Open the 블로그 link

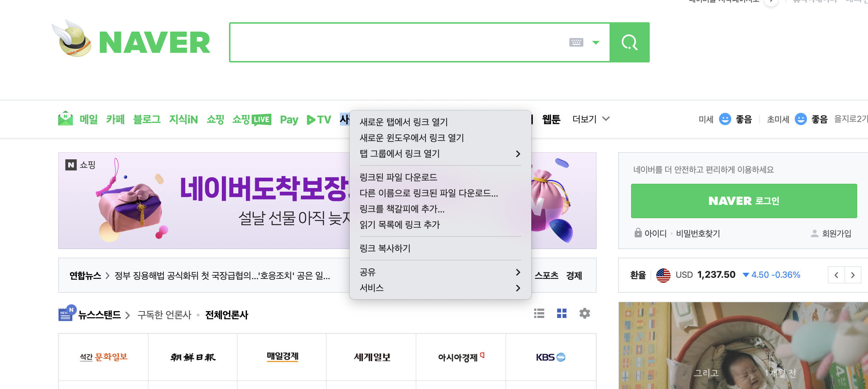coord(147,119)
